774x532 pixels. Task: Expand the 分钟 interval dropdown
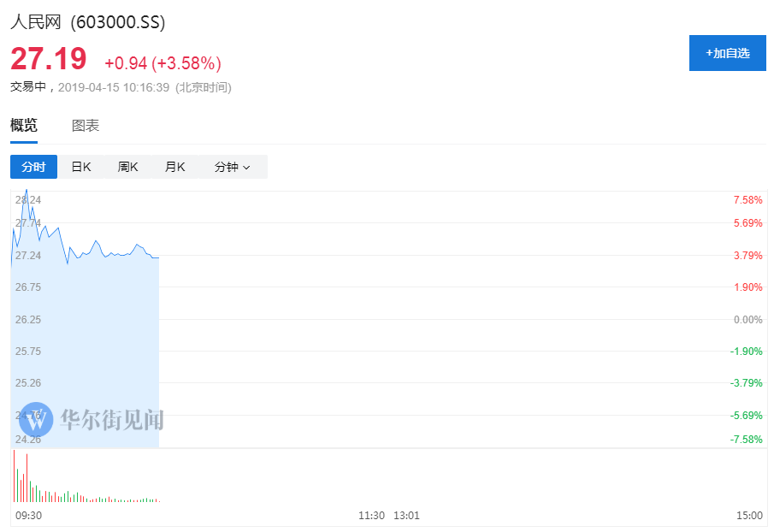(232, 167)
